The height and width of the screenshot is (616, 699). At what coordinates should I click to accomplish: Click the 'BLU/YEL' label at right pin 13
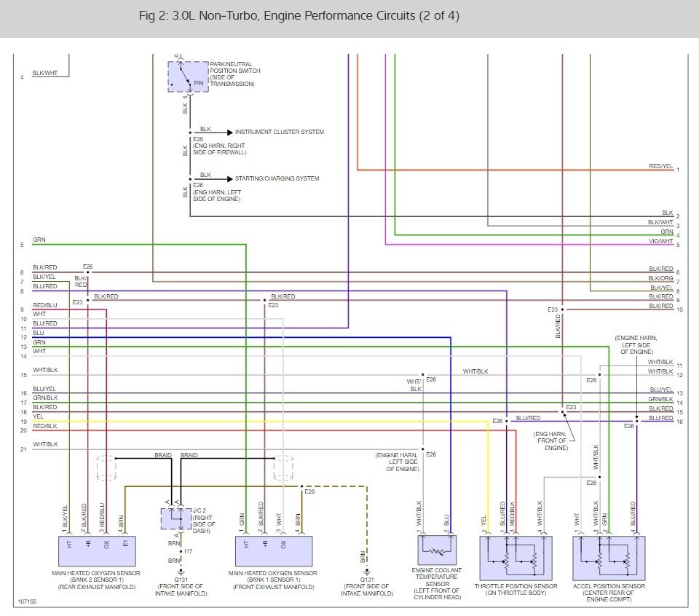point(662,390)
